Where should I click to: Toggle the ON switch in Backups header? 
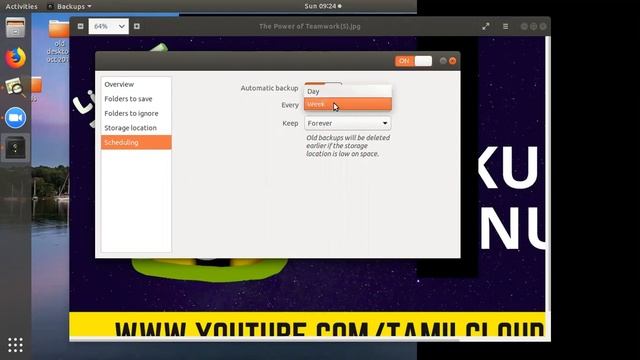point(413,61)
